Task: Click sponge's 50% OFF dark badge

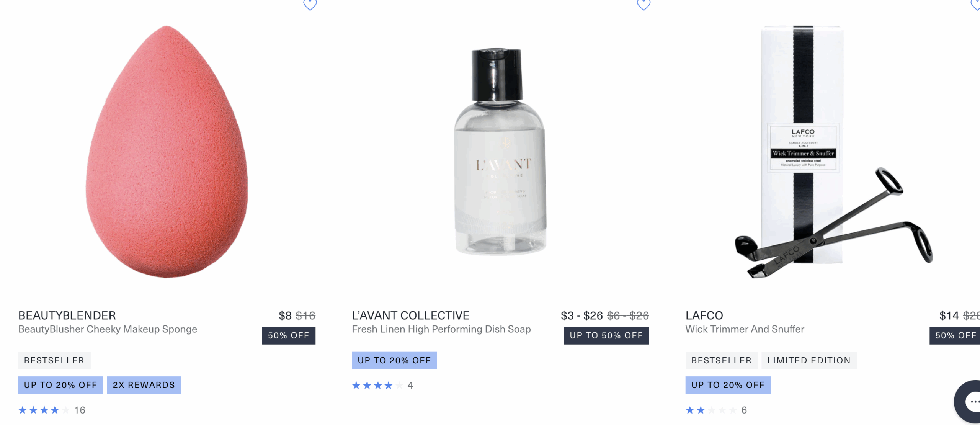Action: 289,335
